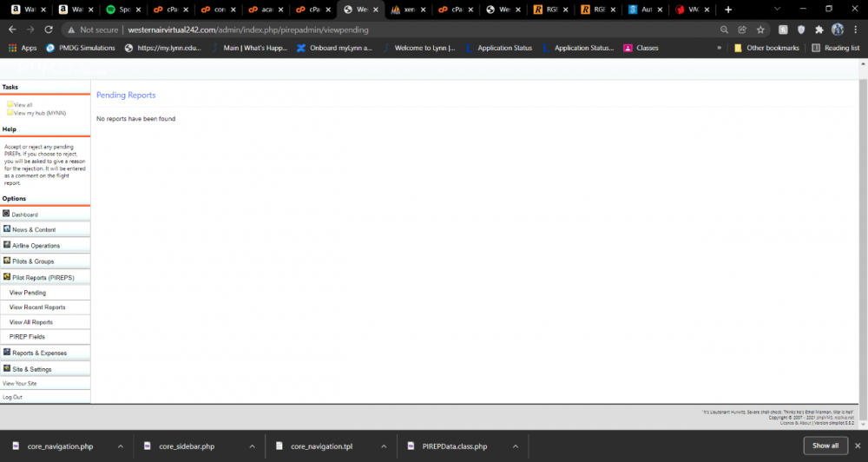The height and width of the screenshot is (462, 868).
Task: Click the Log Out link
Action: click(x=12, y=397)
